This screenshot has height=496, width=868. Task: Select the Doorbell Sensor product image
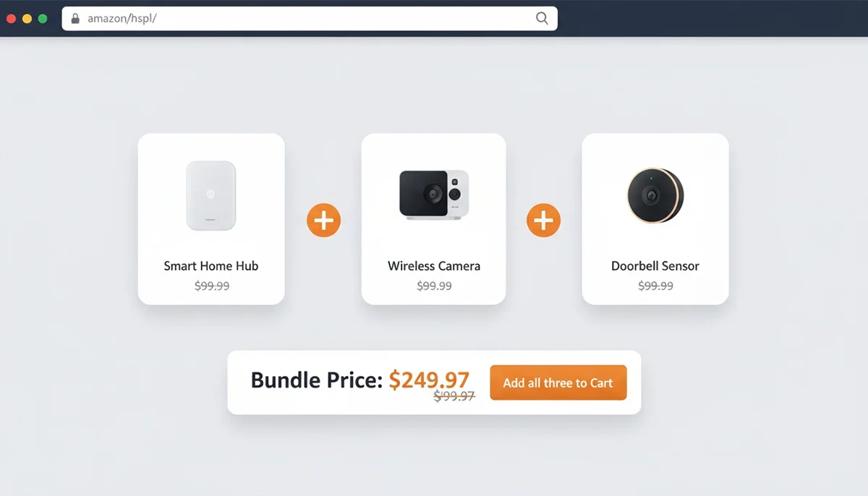[655, 195]
